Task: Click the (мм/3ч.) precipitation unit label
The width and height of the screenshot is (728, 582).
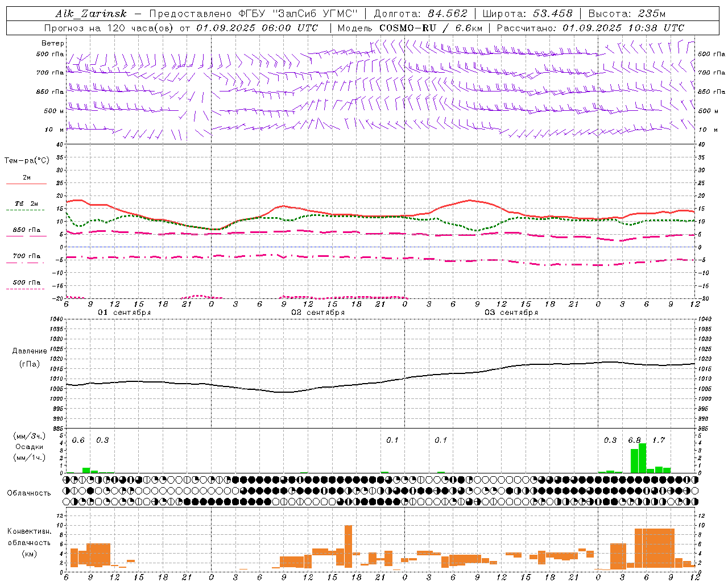Action: pos(30,436)
